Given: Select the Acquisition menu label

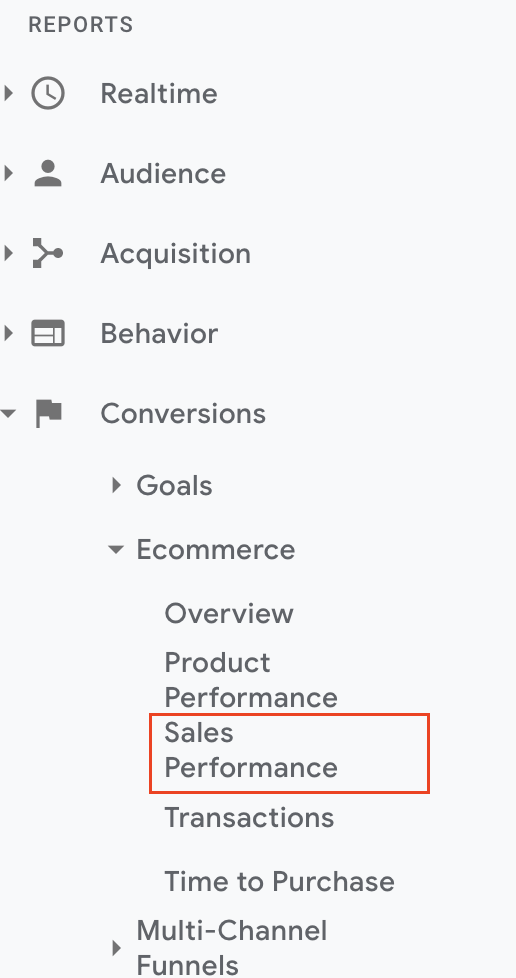Looking at the screenshot, I should [175, 254].
